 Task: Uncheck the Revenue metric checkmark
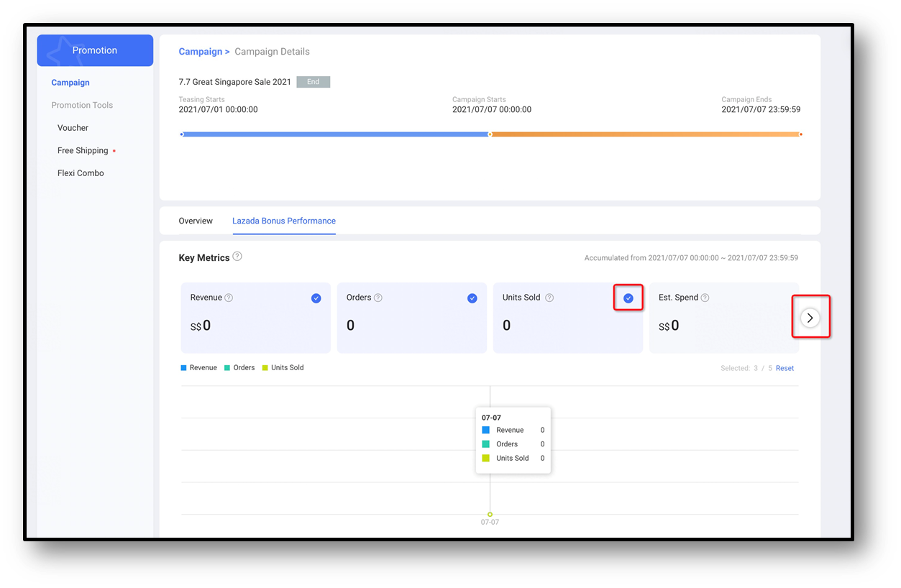(316, 298)
